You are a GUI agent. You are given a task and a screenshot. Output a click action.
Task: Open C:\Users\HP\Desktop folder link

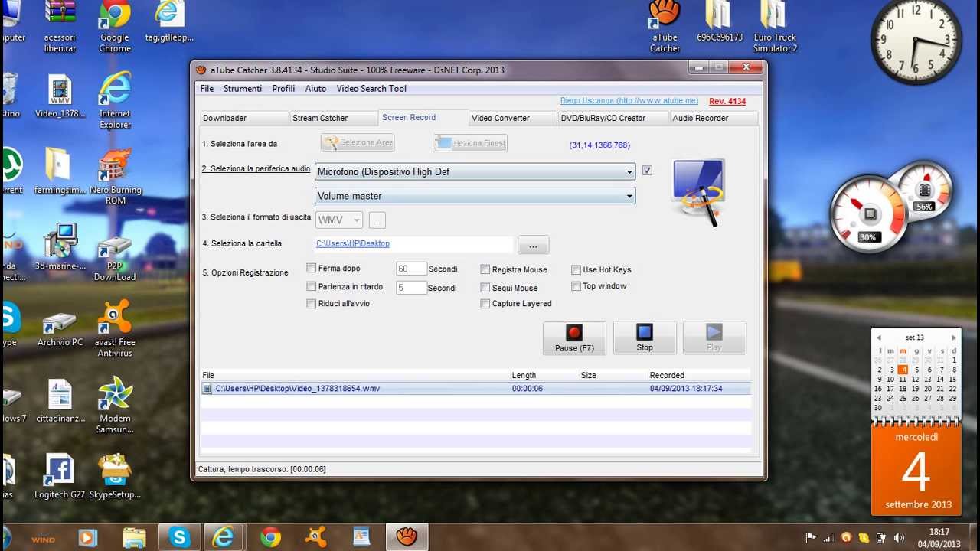pos(353,243)
